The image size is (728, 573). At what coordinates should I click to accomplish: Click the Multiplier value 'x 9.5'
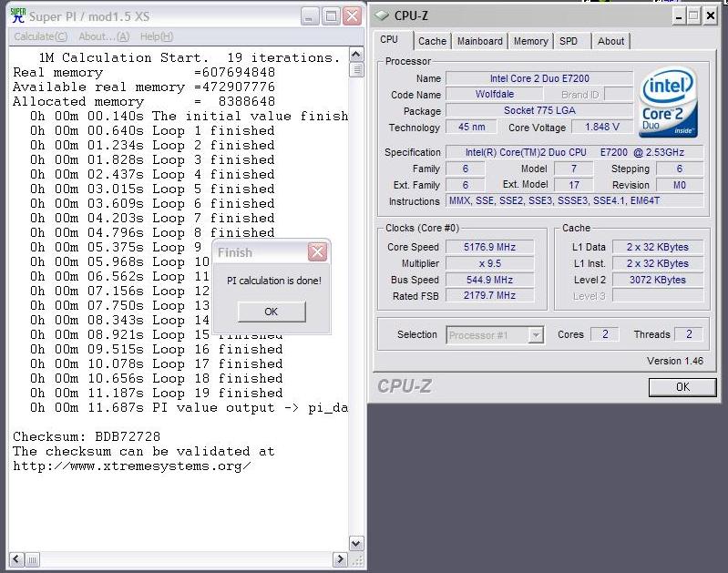[490, 263]
